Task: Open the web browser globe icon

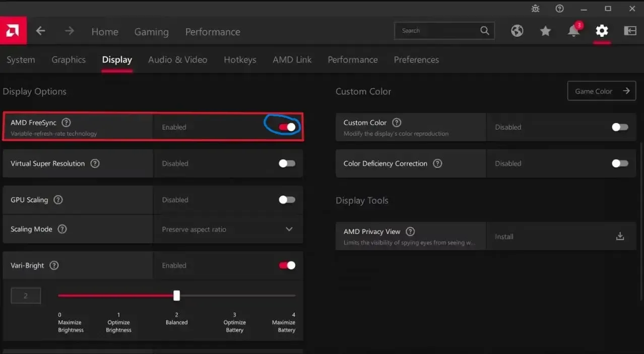Action: 517,31
